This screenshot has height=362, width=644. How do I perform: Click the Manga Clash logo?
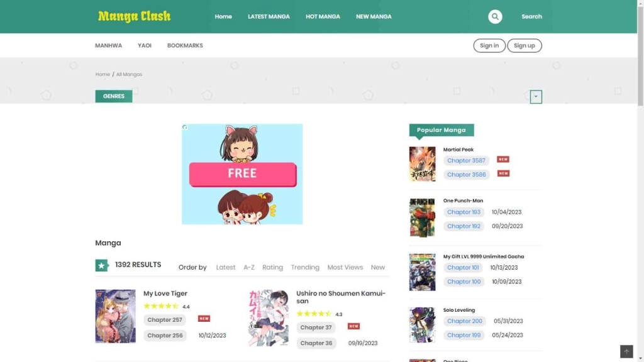pyautogui.click(x=135, y=16)
